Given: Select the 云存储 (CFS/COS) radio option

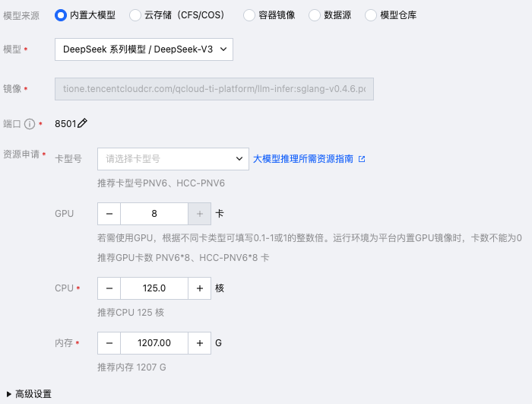Looking at the screenshot, I should point(135,15).
